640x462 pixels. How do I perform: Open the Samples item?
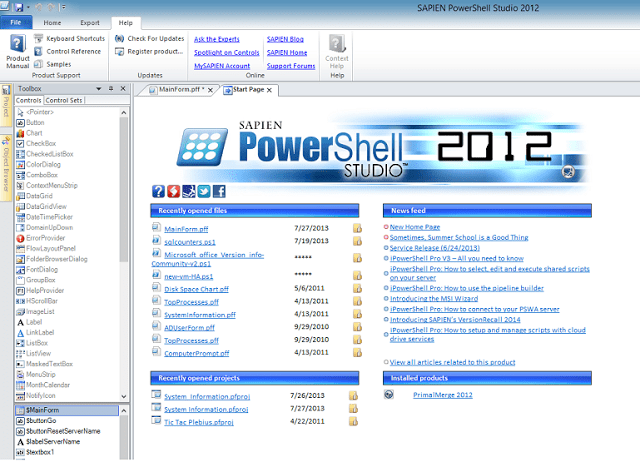coord(53,64)
